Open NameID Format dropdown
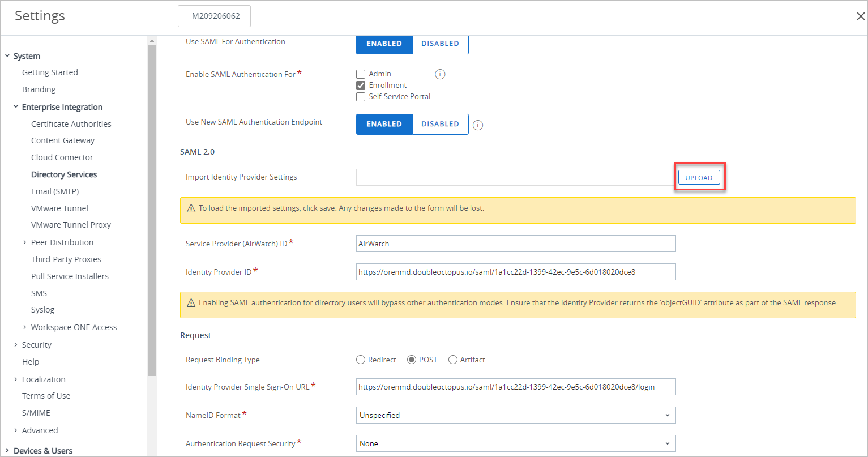 (x=516, y=415)
